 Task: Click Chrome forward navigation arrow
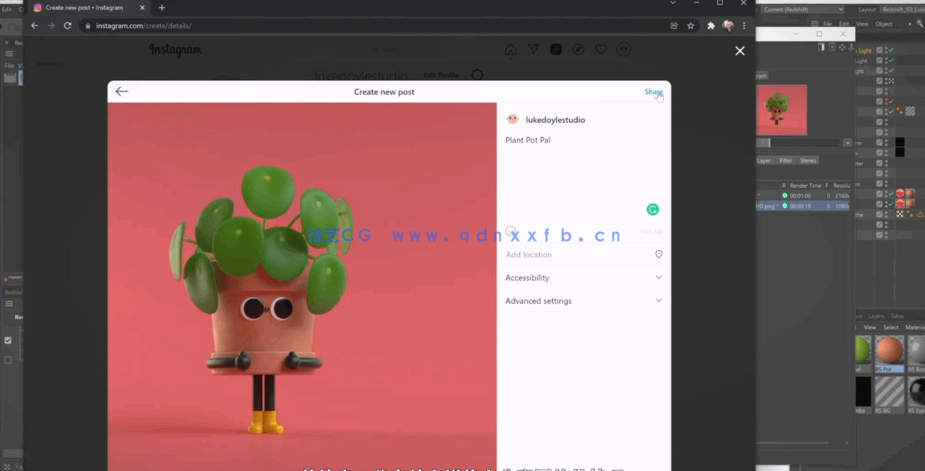click(51, 25)
